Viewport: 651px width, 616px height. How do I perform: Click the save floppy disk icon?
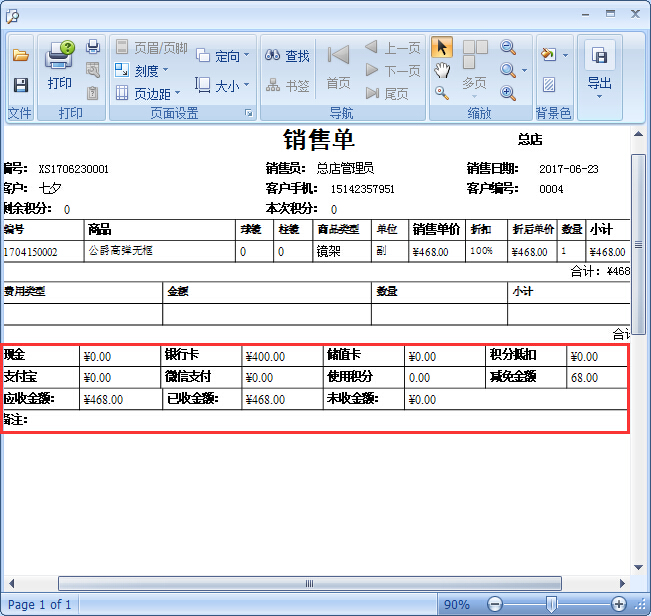20,86
